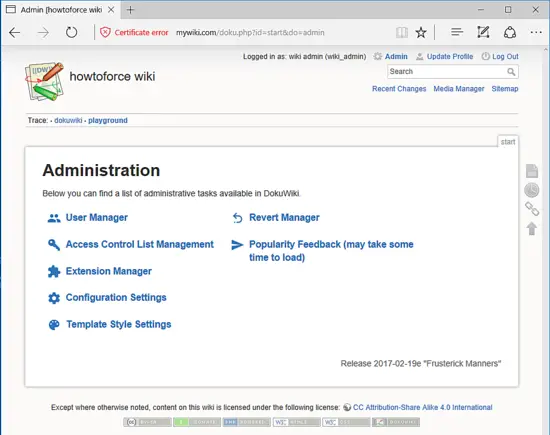Click the Revert Manager undo arrow icon
This screenshot has height=435, width=550.
pyautogui.click(x=237, y=218)
